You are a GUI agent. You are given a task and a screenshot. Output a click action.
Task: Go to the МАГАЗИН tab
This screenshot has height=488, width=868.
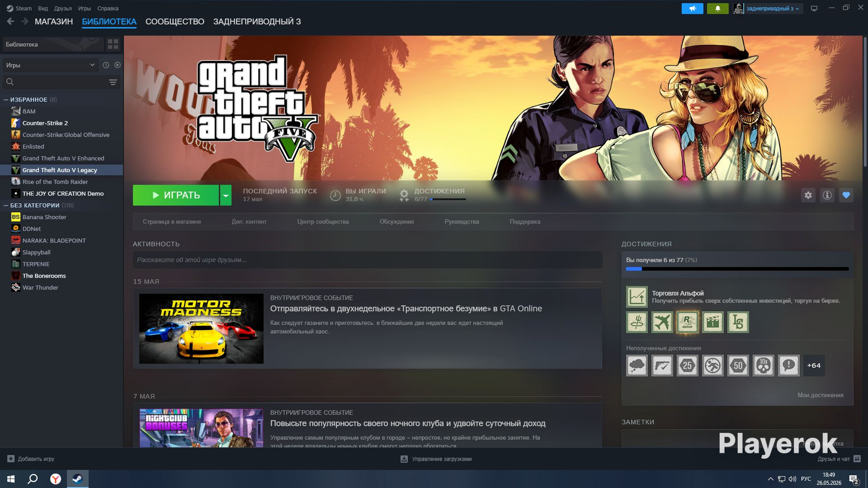tap(54, 21)
